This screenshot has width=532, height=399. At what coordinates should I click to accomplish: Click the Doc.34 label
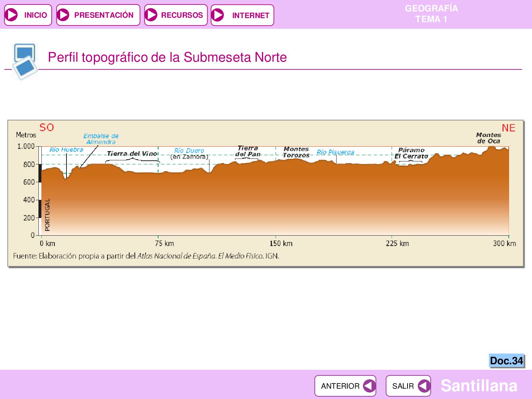[x=507, y=361]
